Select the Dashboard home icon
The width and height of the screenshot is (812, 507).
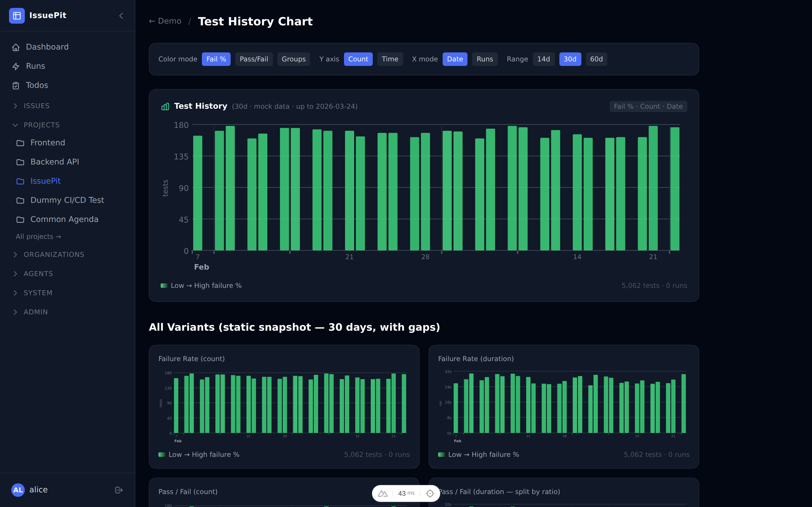(16, 47)
